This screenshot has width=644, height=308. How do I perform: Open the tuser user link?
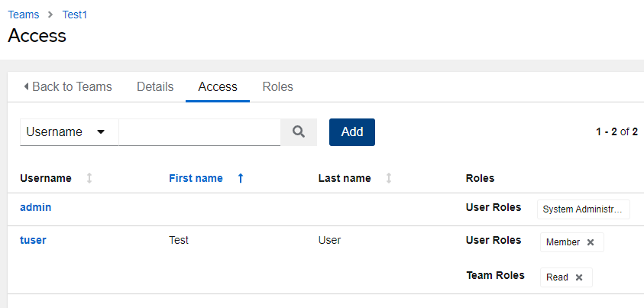pyautogui.click(x=33, y=240)
